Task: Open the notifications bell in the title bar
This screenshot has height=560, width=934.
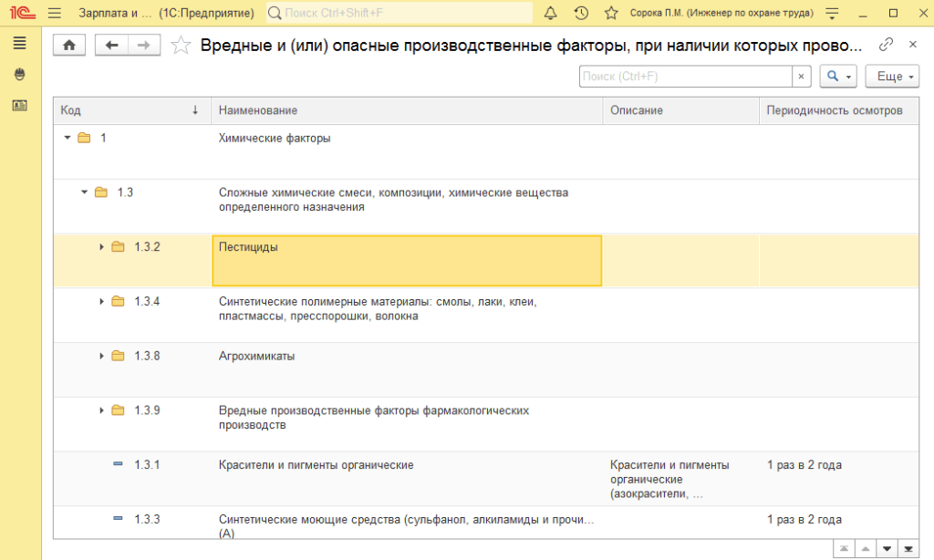Action: pos(550,13)
